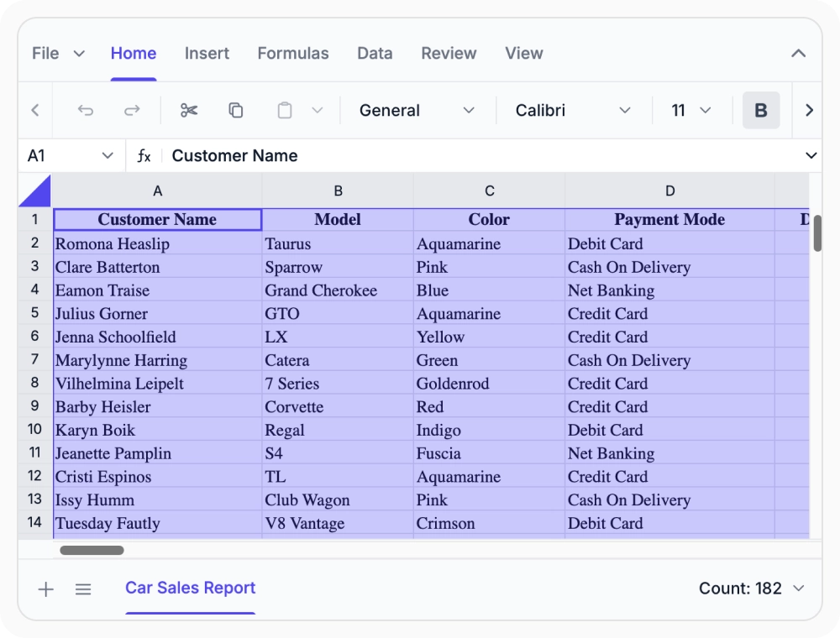The image size is (840, 638).
Task: Select row 14 header
Action: (35, 522)
